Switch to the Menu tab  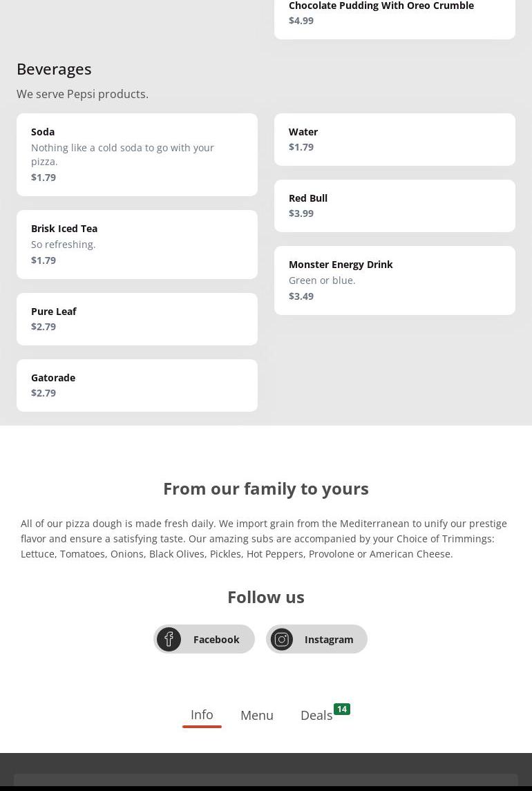(257, 716)
